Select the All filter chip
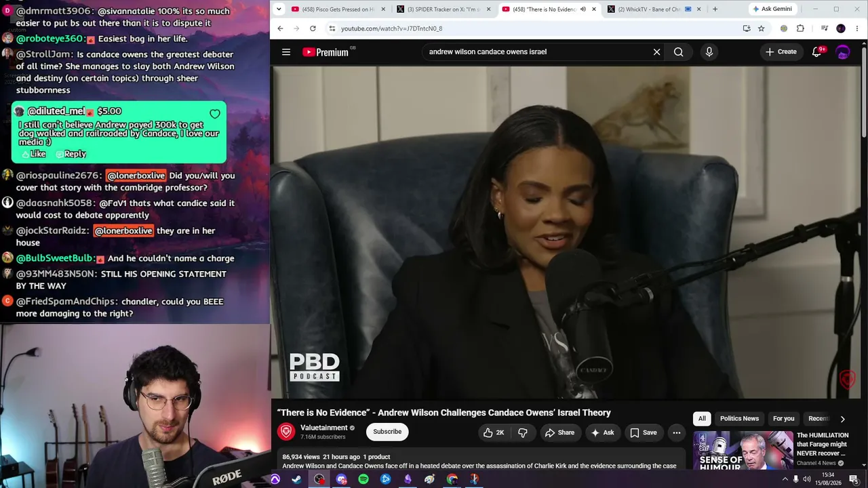 click(702, 419)
